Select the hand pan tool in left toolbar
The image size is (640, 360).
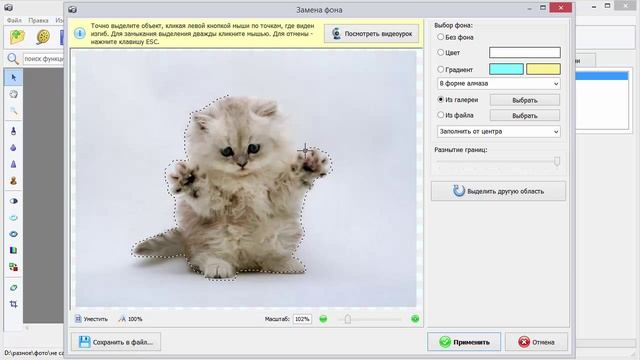click(13, 94)
